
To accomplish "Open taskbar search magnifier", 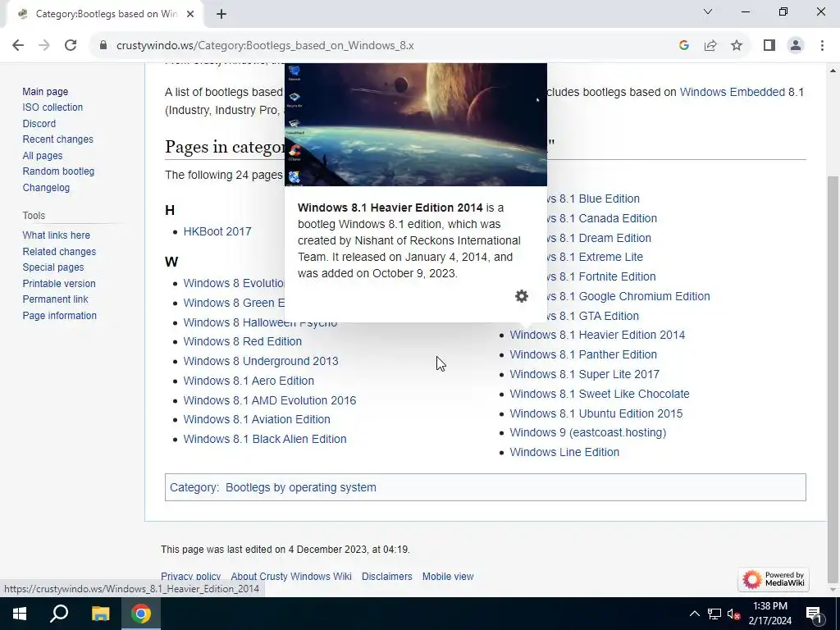I will (59, 614).
